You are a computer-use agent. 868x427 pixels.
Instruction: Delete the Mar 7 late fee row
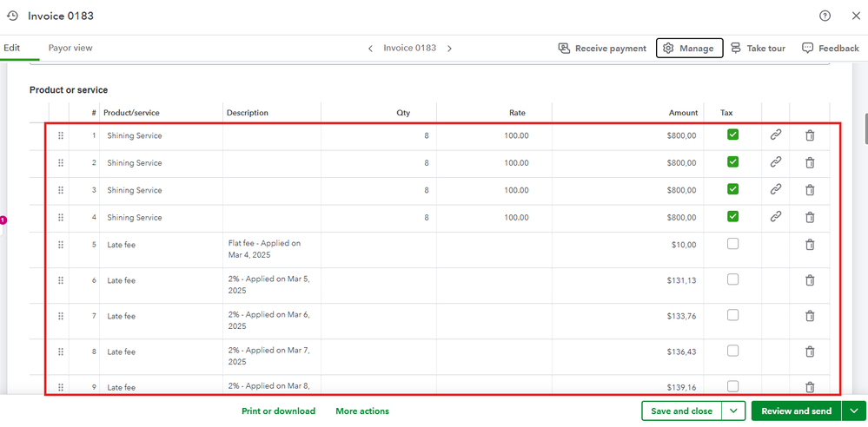[809, 351]
